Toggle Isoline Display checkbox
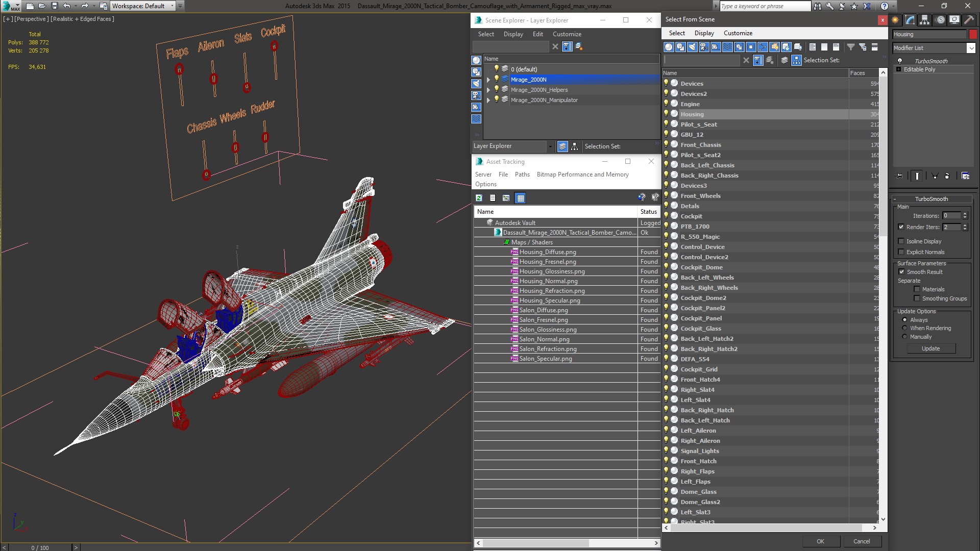Viewport: 980px width, 551px height. click(x=901, y=241)
